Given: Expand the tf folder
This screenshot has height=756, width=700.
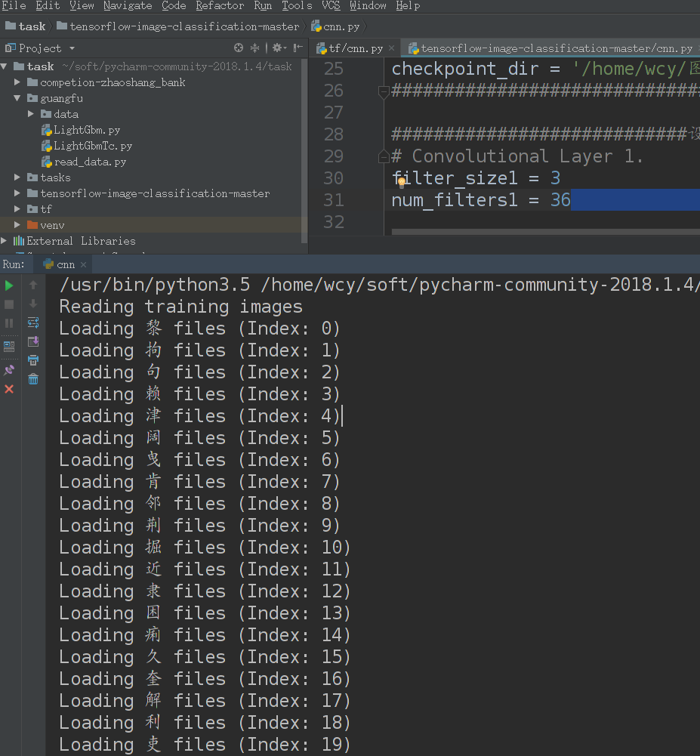Looking at the screenshot, I should click(17, 209).
